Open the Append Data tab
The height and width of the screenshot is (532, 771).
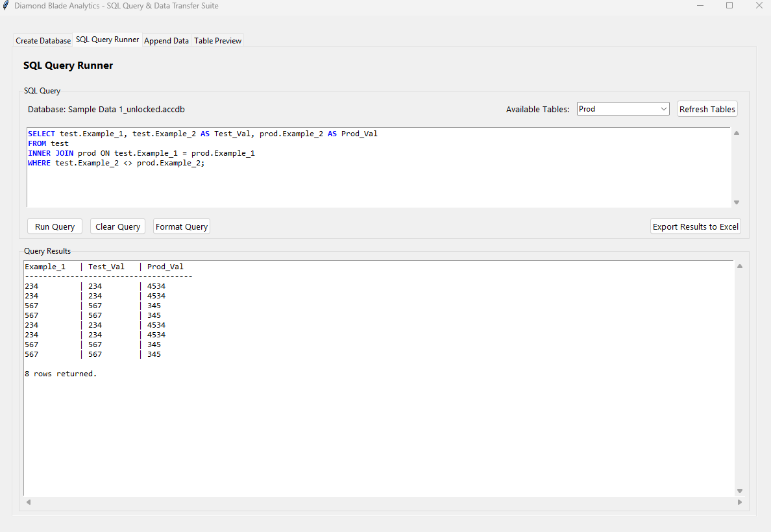pos(166,41)
